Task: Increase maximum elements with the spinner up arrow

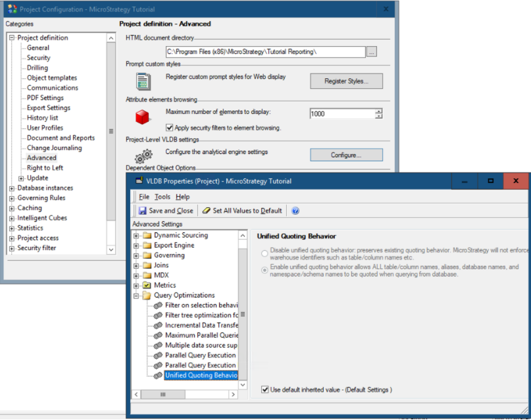Action: (378, 110)
